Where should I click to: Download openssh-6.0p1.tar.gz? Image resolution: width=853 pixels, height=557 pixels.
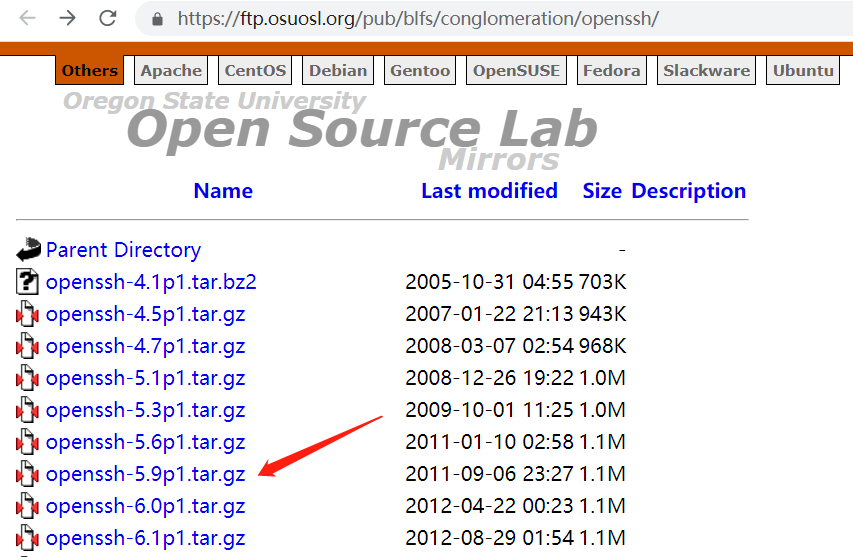(x=145, y=508)
